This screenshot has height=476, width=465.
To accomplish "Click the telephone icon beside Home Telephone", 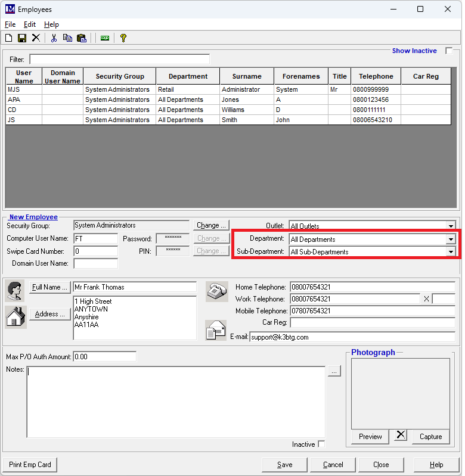I will (216, 291).
